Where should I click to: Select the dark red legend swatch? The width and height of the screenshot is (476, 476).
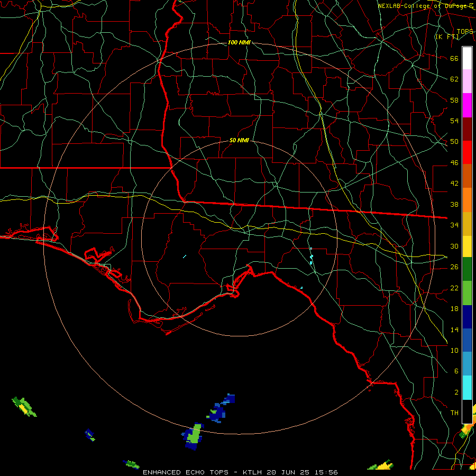pos(467,129)
